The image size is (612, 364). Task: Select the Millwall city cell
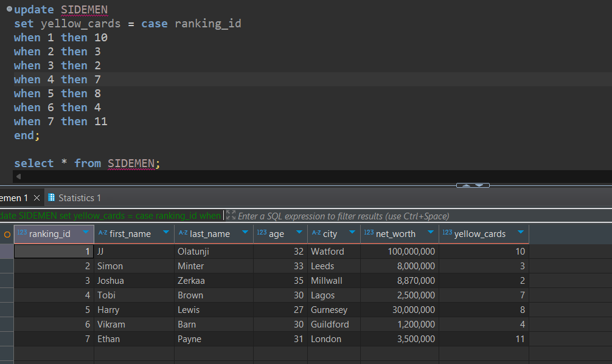(334, 281)
